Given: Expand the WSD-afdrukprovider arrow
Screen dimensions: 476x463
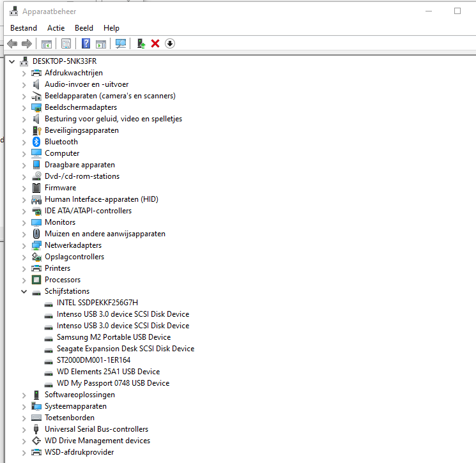Looking at the screenshot, I should pyautogui.click(x=24, y=452).
